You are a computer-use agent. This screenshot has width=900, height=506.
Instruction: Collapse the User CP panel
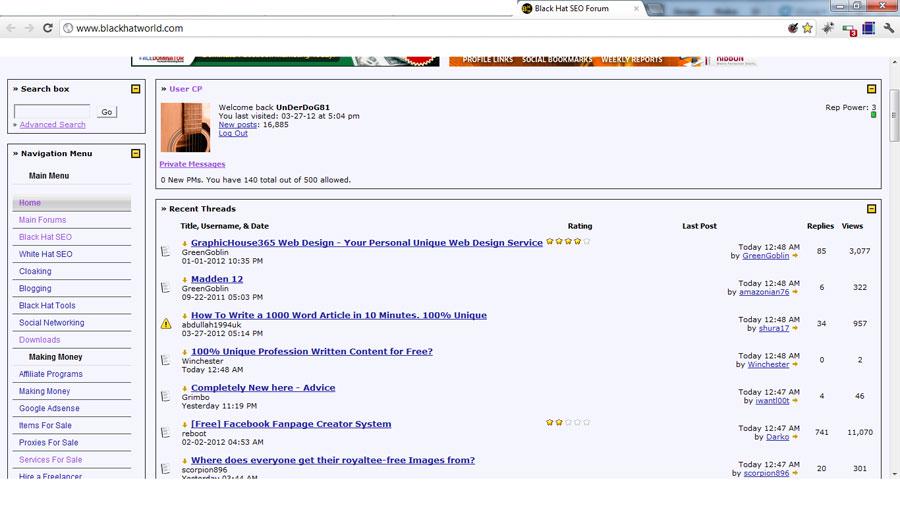[x=871, y=89]
